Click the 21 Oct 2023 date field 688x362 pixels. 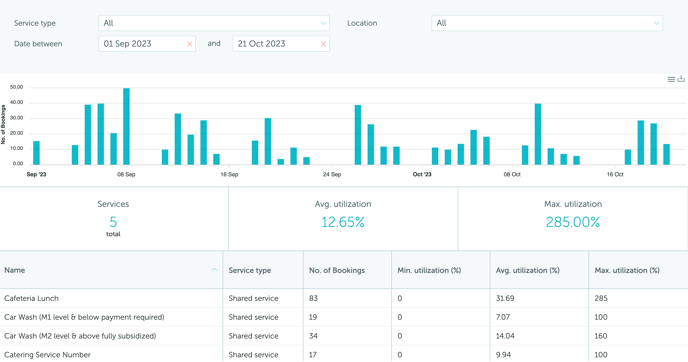(281, 44)
